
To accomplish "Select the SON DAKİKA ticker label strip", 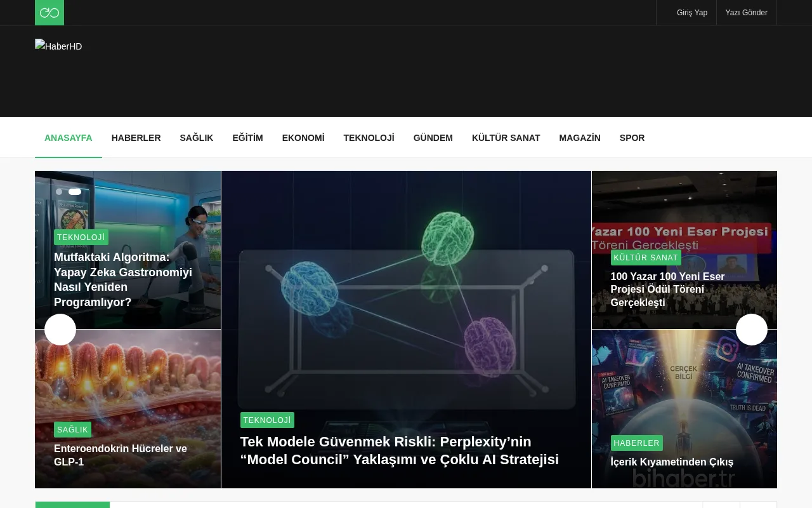I will pyautogui.click(x=72, y=506).
